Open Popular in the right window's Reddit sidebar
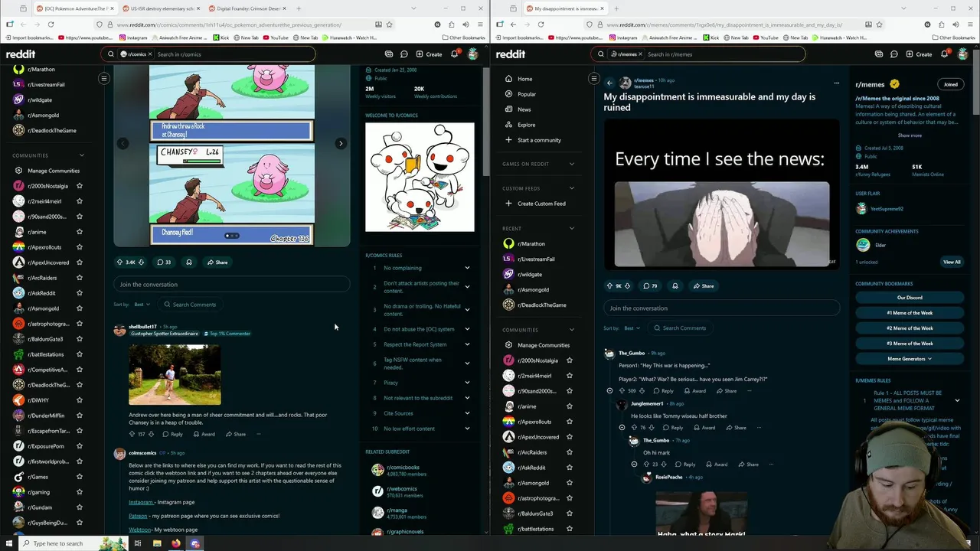980x551 pixels. pos(527,94)
